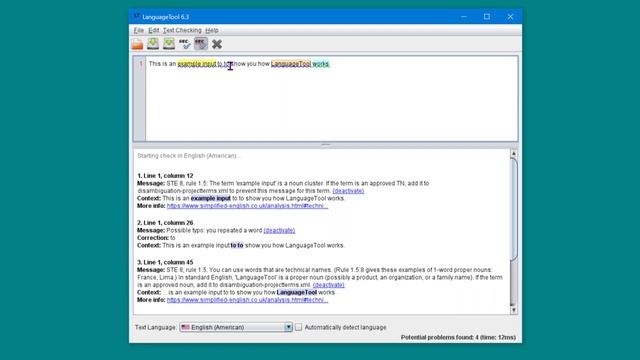Enable Automatically detect language checkbox
The image size is (640, 360).
pyautogui.click(x=299, y=327)
